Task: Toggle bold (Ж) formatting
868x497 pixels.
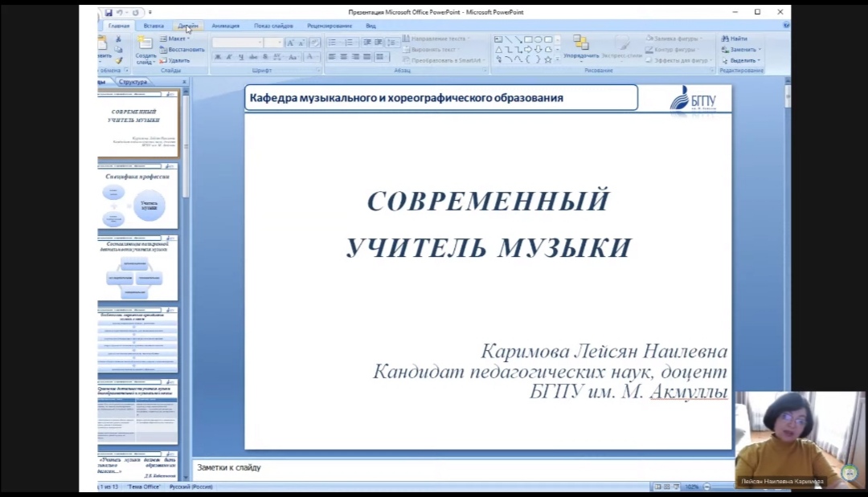Action: click(x=218, y=57)
